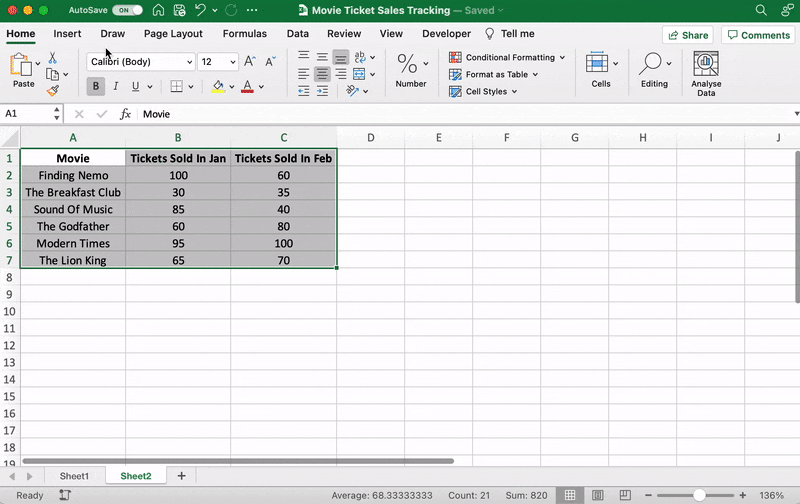Switch to the Sheet1 tab

74,476
